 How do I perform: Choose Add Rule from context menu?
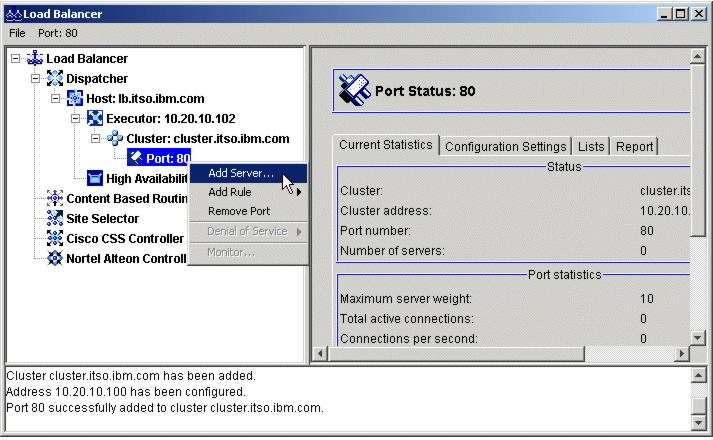[248, 192]
